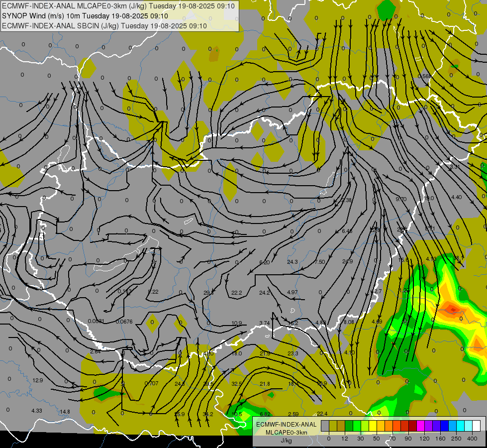Viewport: 487px width, 448px height.
Task: Click the legend tick label 250
Action: click(x=456, y=439)
